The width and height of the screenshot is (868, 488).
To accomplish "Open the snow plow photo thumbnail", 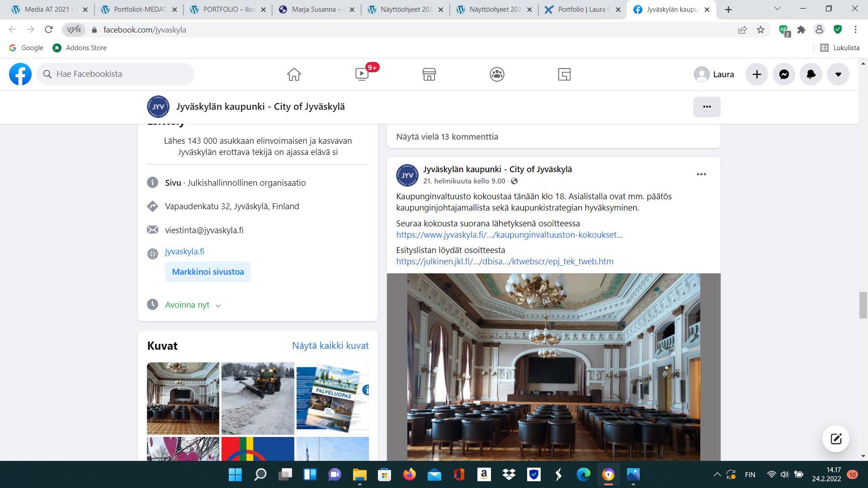I will coord(258,399).
